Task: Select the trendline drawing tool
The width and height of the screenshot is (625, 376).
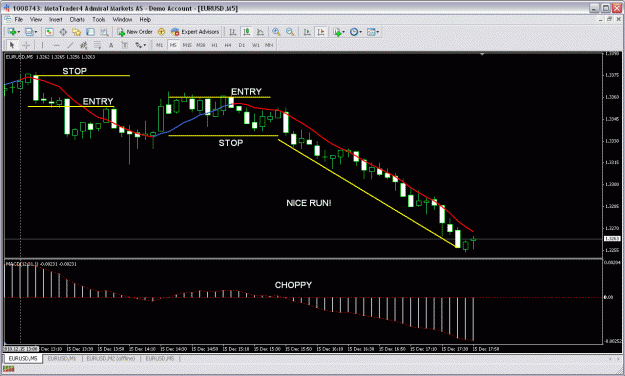Action: [x=70, y=45]
